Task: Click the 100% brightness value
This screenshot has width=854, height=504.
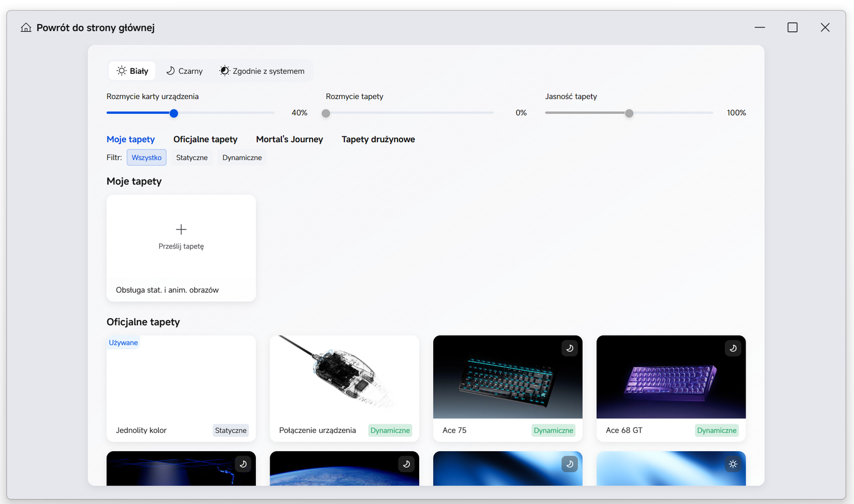Action: pyautogui.click(x=736, y=113)
